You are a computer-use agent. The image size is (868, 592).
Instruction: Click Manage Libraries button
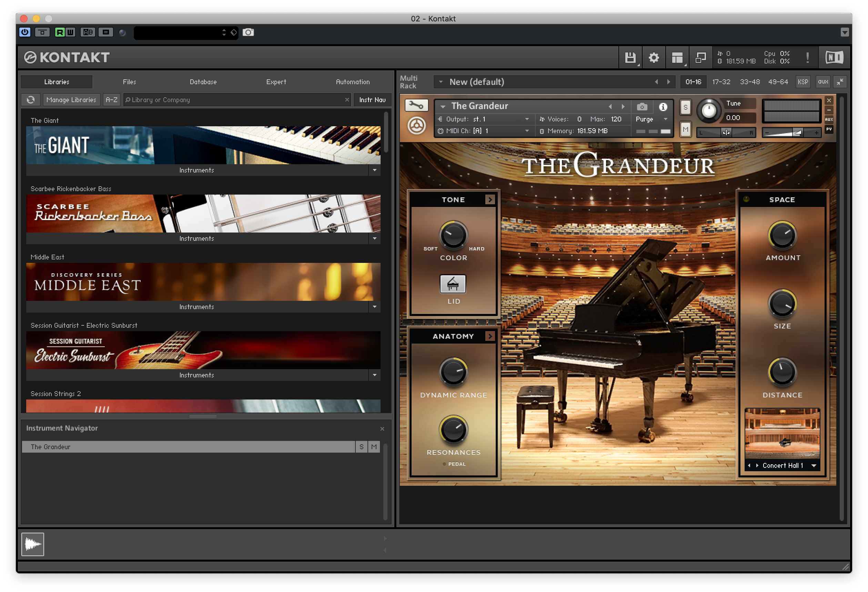click(x=71, y=100)
